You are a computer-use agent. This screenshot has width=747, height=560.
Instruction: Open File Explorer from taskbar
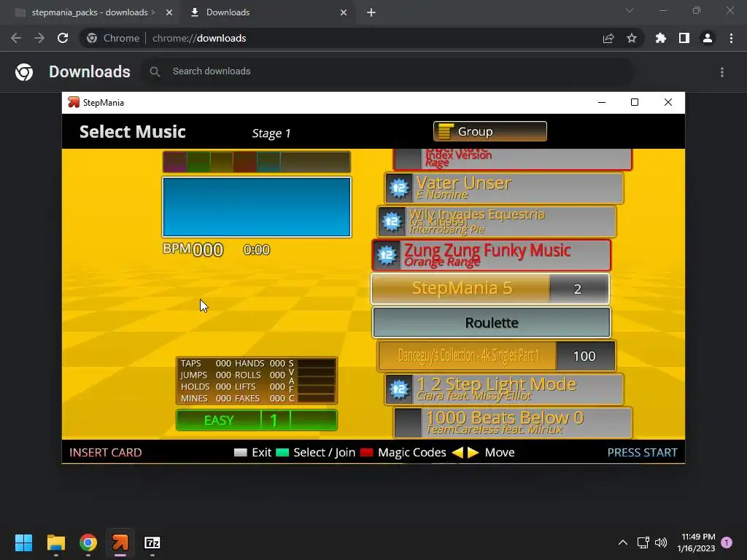(56, 542)
